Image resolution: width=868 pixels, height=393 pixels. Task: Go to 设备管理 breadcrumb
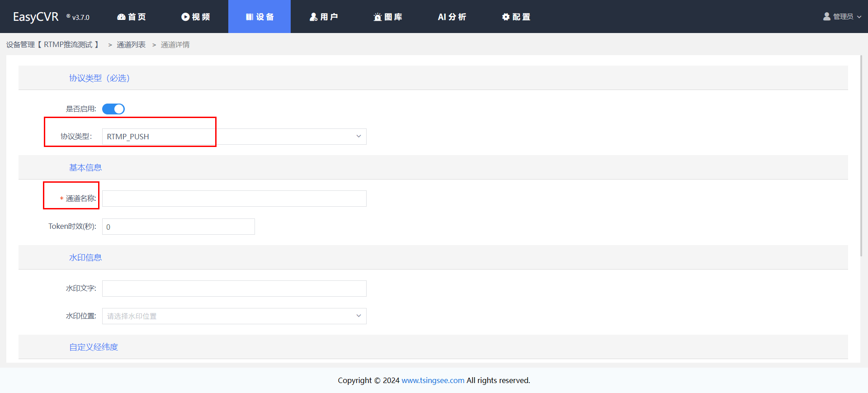[52, 44]
